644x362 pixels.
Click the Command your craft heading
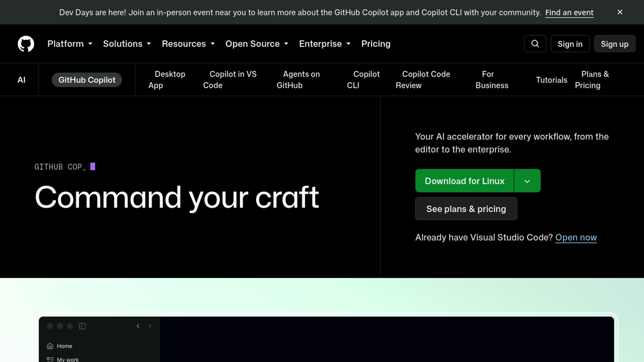[x=177, y=198]
